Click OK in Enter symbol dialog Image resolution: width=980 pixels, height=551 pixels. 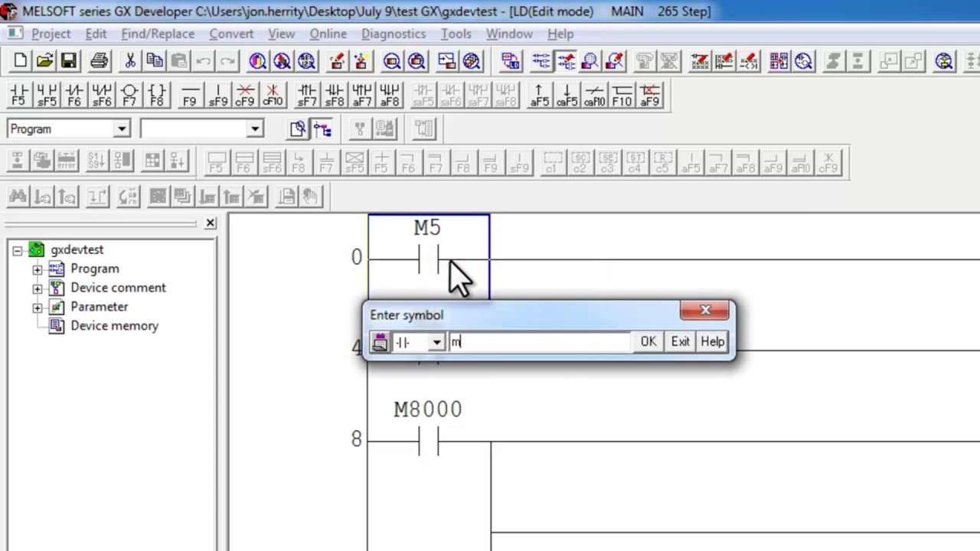(x=648, y=342)
